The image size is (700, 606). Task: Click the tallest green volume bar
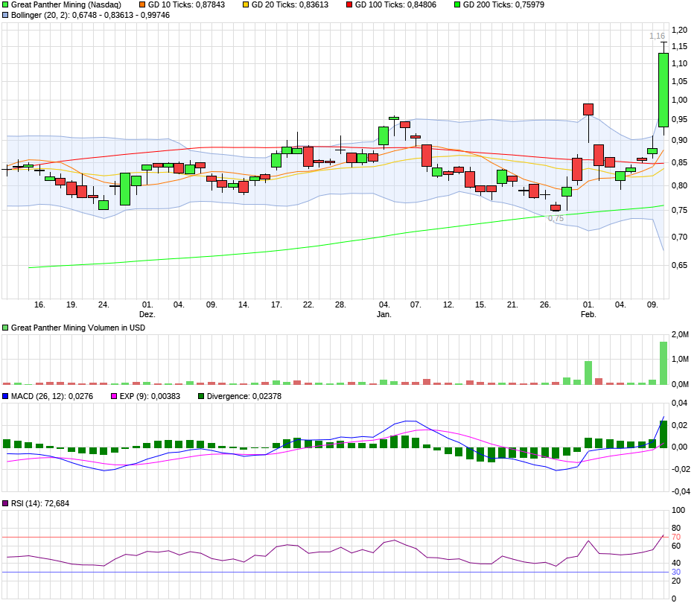[x=663, y=363]
